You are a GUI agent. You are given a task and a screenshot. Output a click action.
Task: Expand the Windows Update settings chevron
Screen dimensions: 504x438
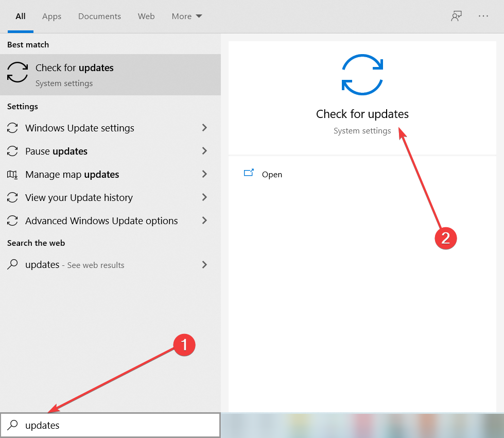tap(204, 128)
